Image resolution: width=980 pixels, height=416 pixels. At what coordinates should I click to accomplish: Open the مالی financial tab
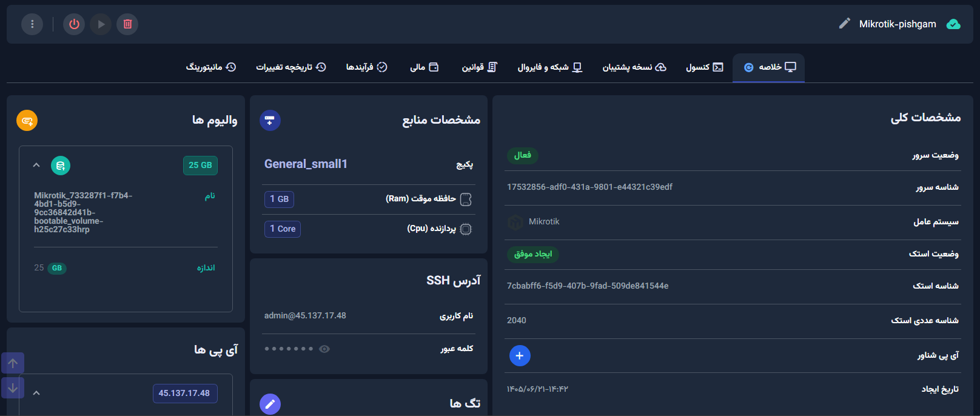[425, 67]
